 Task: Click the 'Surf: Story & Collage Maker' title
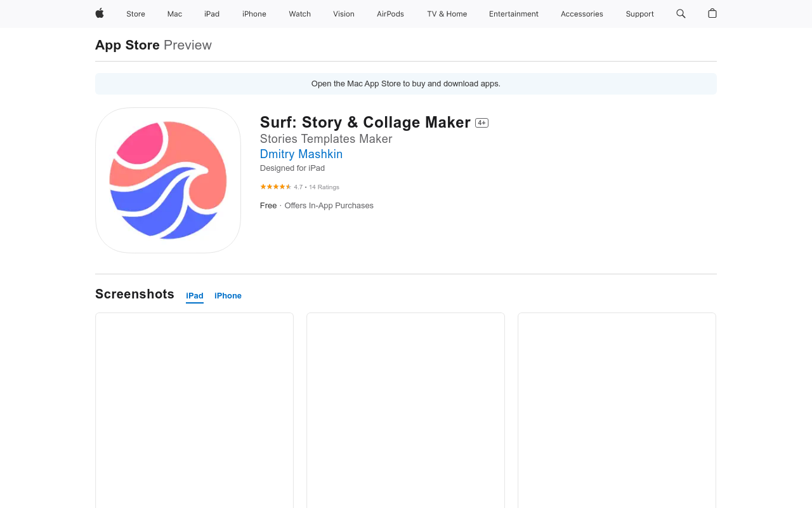(365, 123)
